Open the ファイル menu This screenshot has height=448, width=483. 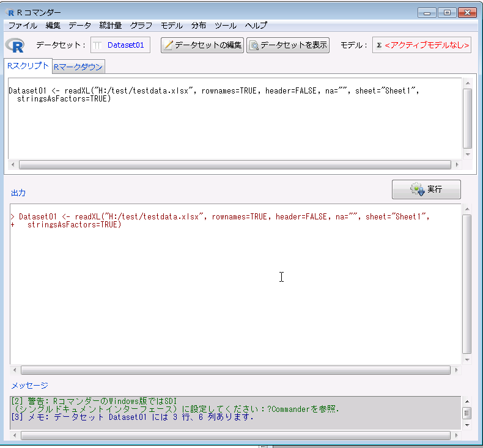(x=23, y=26)
